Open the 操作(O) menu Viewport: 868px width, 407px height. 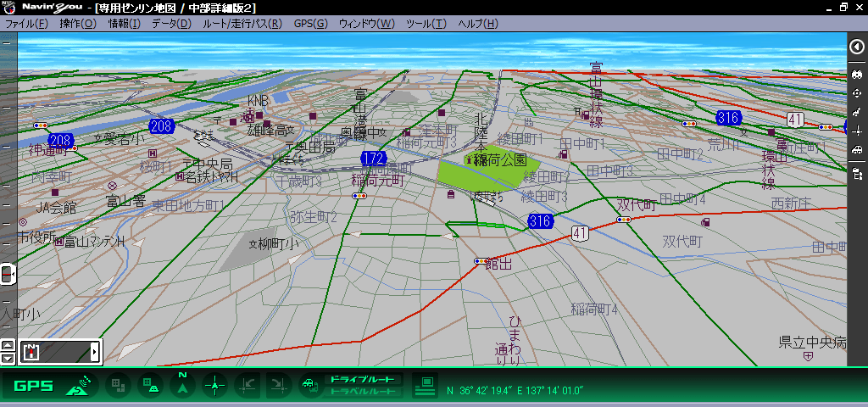pyautogui.click(x=78, y=24)
